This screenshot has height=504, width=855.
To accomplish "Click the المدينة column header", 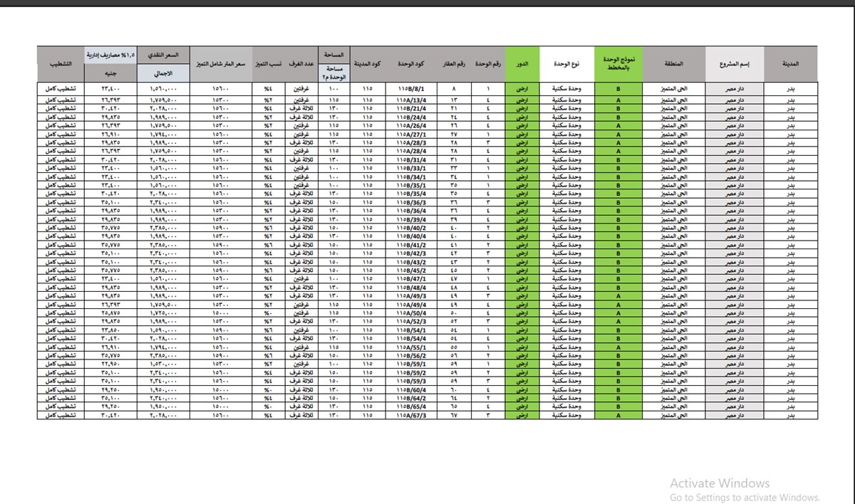I will (790, 64).
